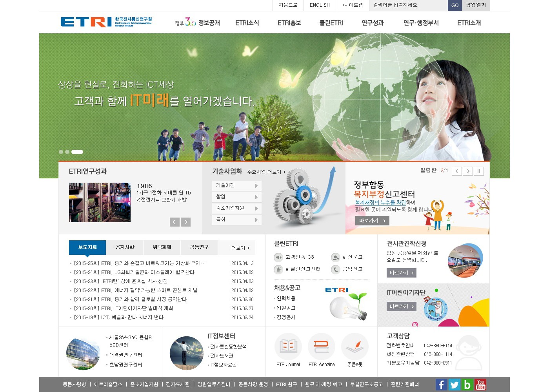Show next 알림판 notice with right arrow
This screenshot has width=549, height=392.
point(467,171)
